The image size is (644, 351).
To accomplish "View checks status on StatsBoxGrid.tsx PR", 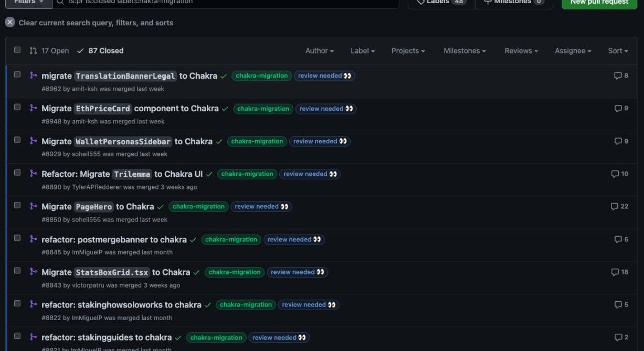I will (196, 272).
